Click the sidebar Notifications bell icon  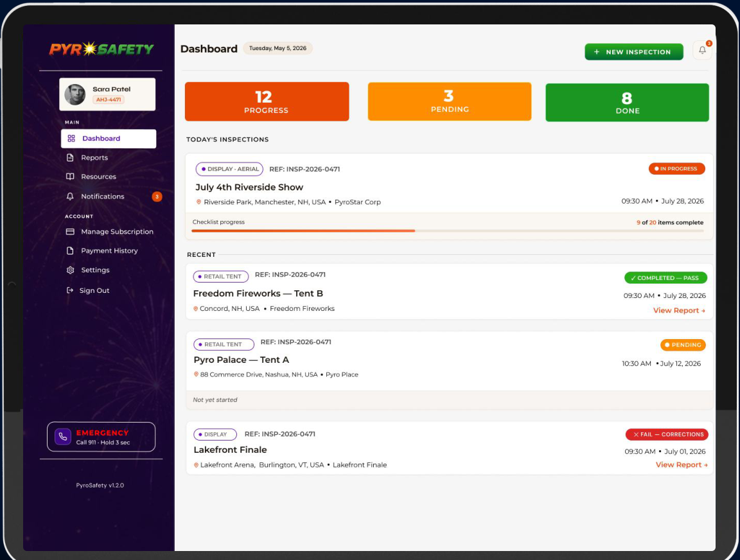click(70, 197)
